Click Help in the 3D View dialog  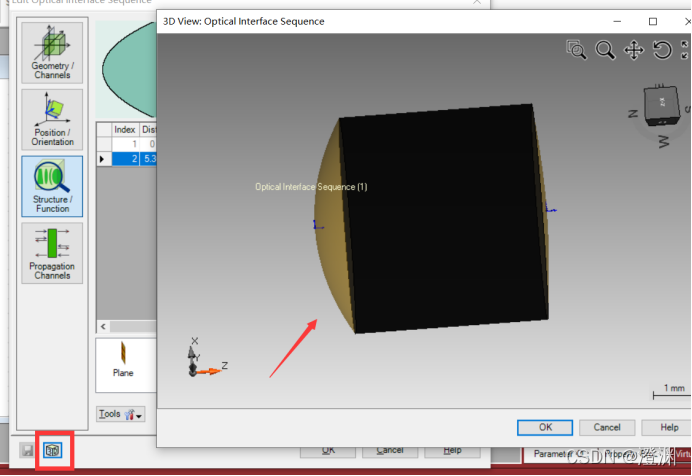667,427
